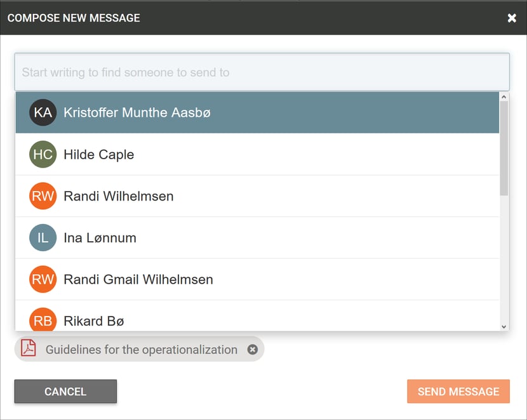Click the PDF icon on the attachment
Image resolution: width=527 pixels, height=420 pixels.
tap(29, 348)
